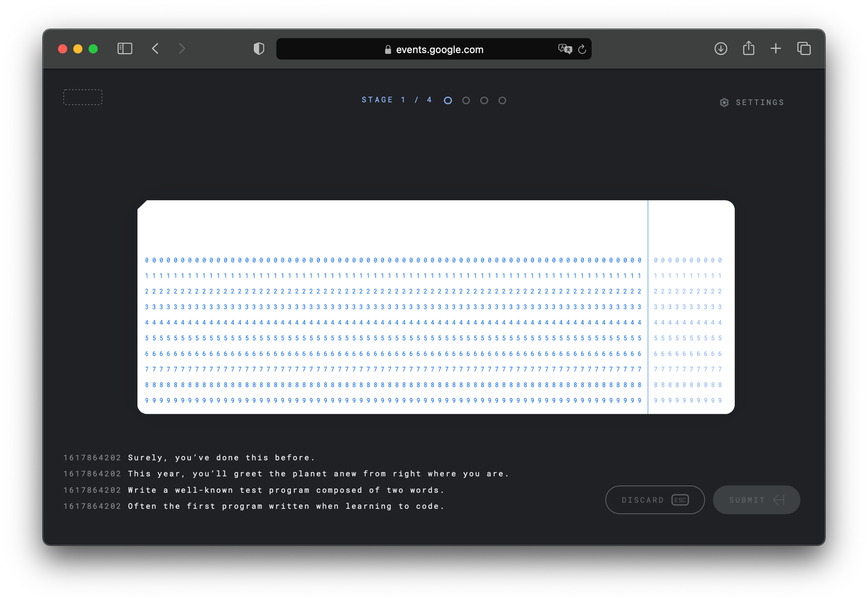868x602 pixels.
Task: Go back with the left chevron
Action: click(155, 49)
